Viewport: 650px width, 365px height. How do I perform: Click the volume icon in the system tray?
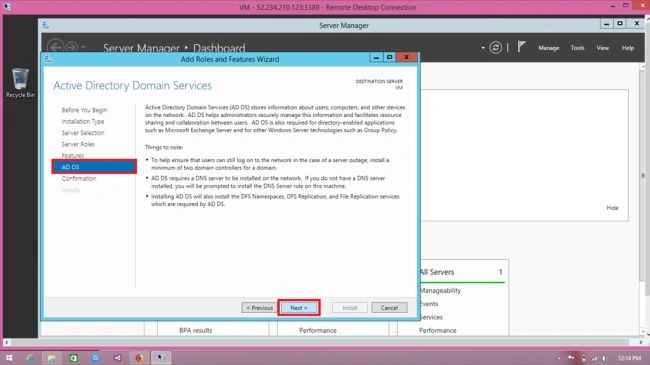(605, 358)
